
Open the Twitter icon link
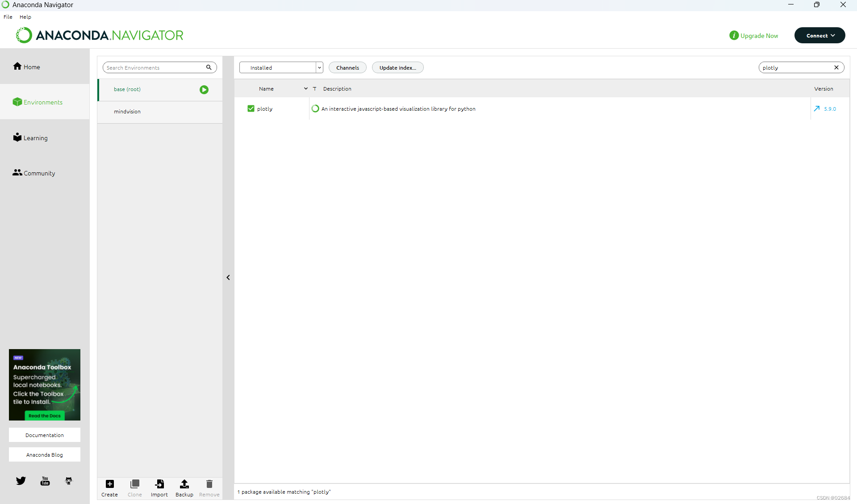21,481
